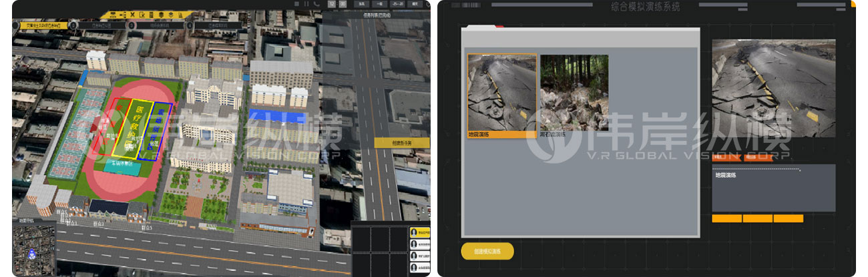Image resolution: width=868 pixels, height=277 pixels.
Task: Click the leftmost orange button under description box
Action: click(x=726, y=218)
